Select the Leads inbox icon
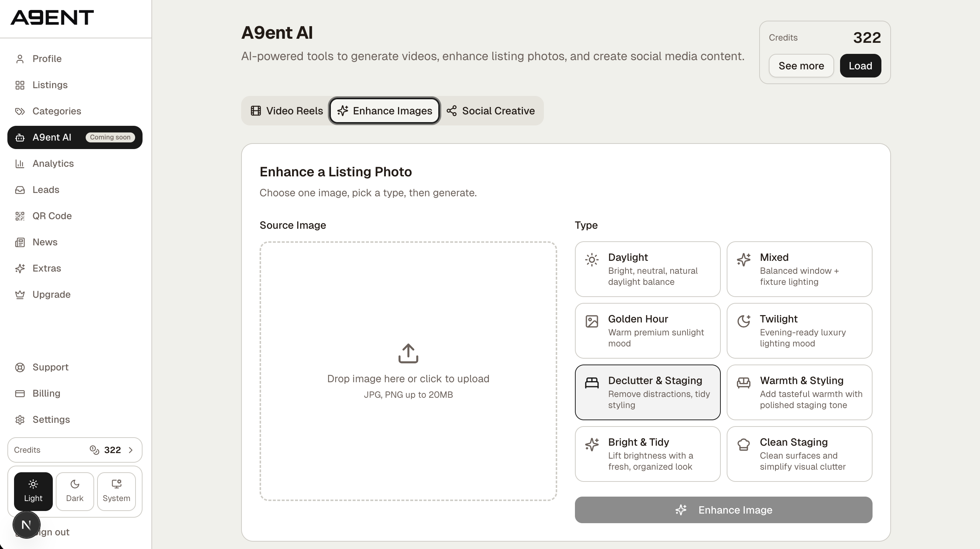 click(20, 189)
